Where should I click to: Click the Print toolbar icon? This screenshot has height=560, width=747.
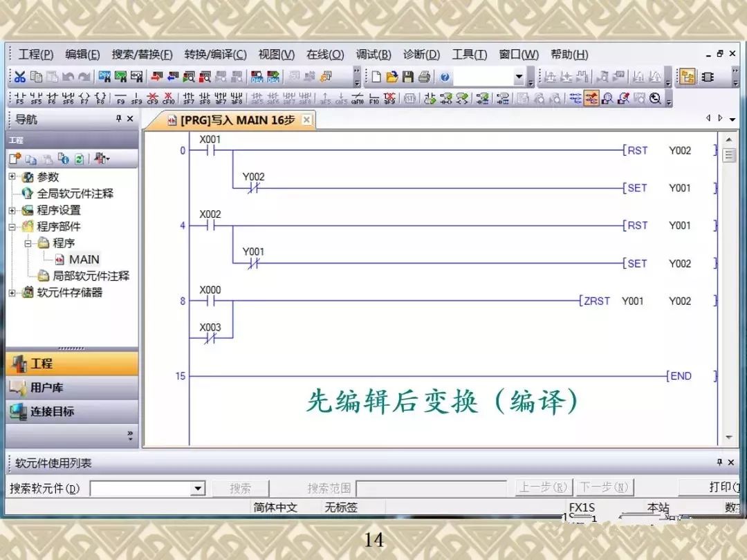423,76
